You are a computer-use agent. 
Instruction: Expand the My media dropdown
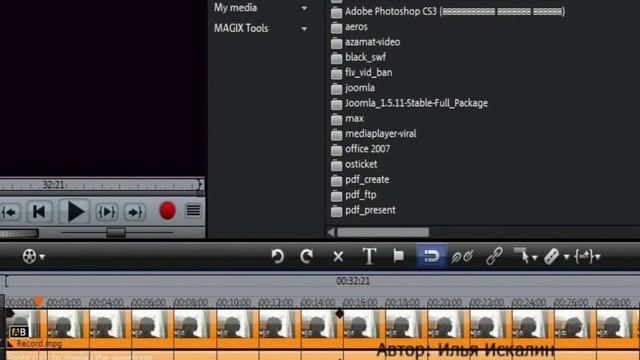304,9
